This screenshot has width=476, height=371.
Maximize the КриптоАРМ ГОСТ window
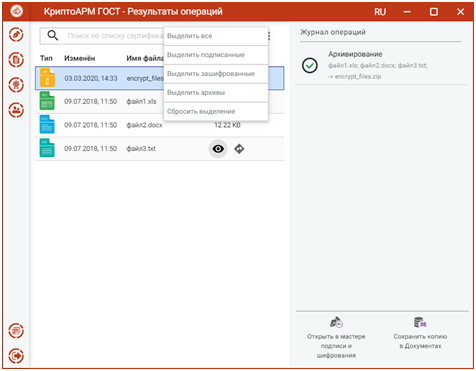(x=434, y=12)
